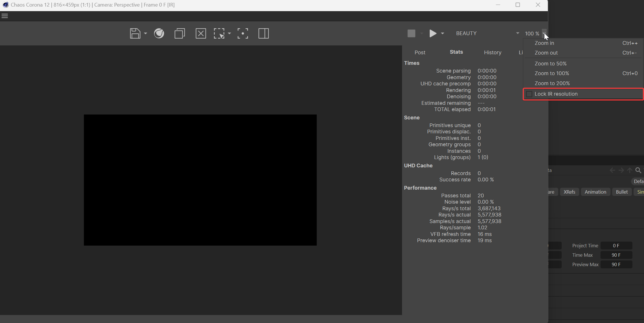Select Zoom to 200% option
Viewport: 644px width, 323px height.
(x=552, y=83)
